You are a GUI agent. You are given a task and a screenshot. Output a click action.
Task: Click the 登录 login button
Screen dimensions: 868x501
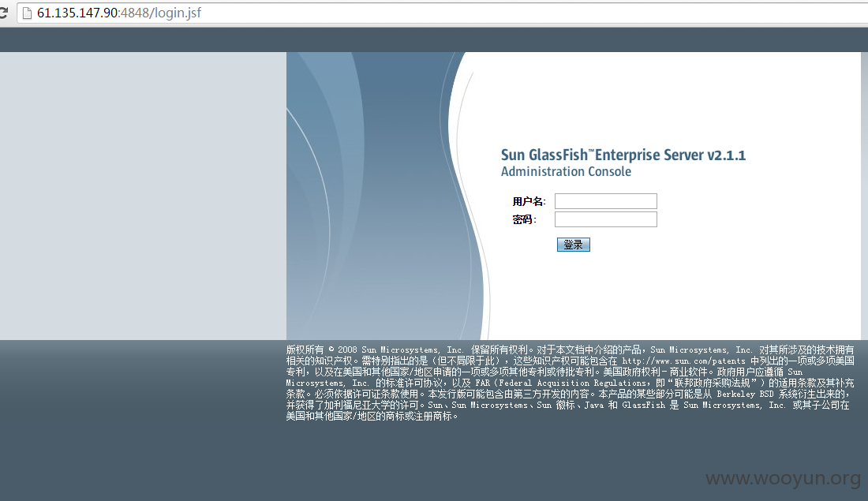pyautogui.click(x=574, y=244)
